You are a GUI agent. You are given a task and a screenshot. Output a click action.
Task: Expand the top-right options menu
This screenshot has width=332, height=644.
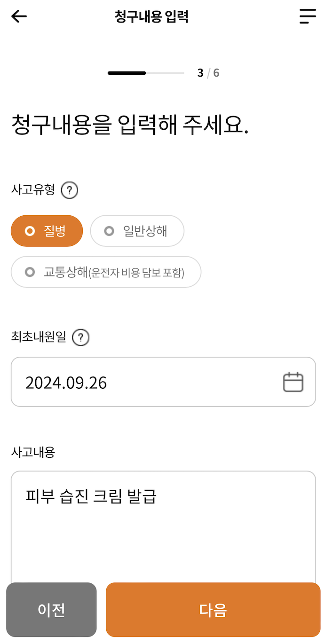308,16
